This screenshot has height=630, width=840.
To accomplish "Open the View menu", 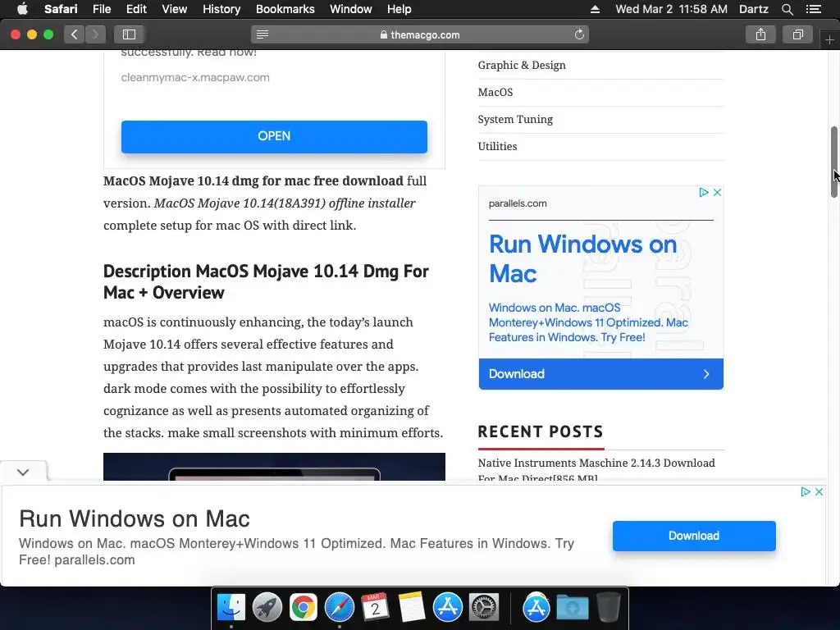I will (x=174, y=9).
